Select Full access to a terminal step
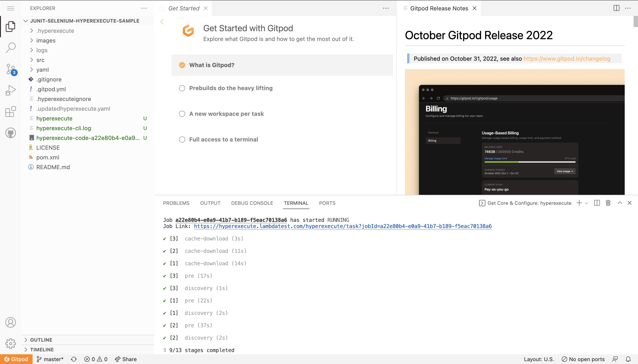The image size is (638, 364). [223, 139]
